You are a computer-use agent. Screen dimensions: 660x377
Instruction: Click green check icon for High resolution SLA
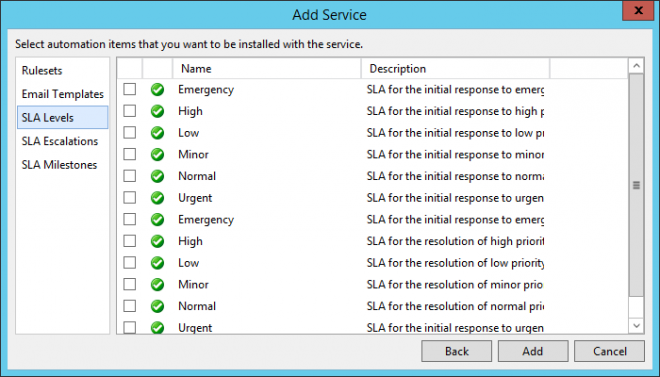(x=157, y=241)
